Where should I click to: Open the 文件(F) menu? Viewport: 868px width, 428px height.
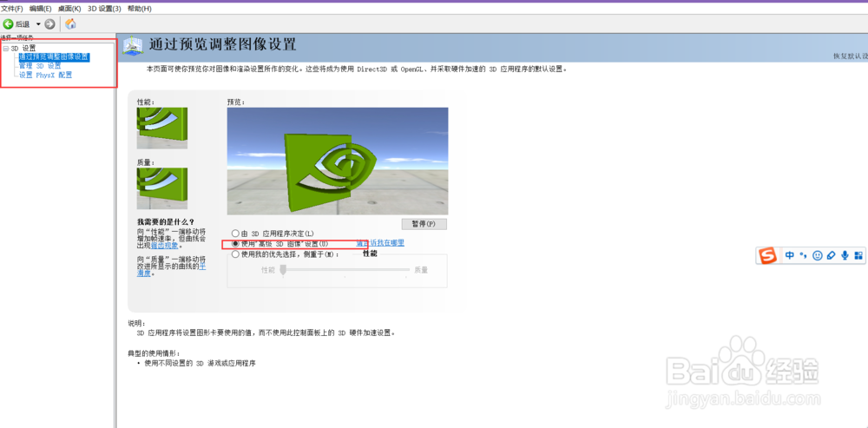[11, 9]
